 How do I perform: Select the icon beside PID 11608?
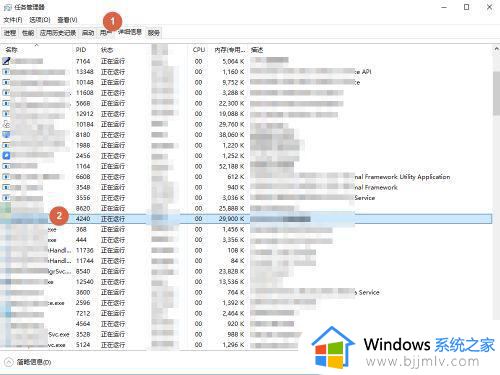click(x=6, y=93)
